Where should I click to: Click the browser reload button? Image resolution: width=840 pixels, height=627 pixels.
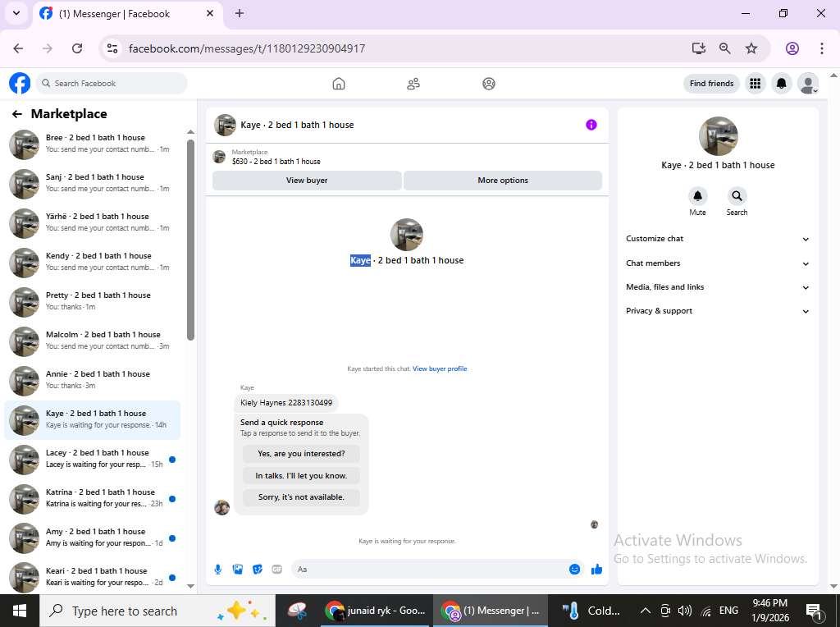pyautogui.click(x=77, y=48)
